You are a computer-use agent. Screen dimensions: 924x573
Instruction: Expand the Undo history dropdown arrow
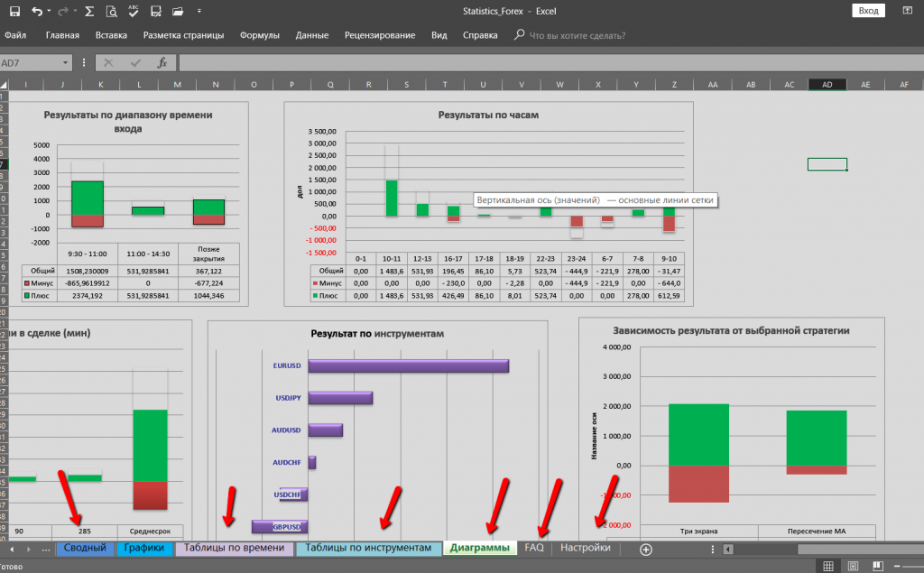point(50,12)
